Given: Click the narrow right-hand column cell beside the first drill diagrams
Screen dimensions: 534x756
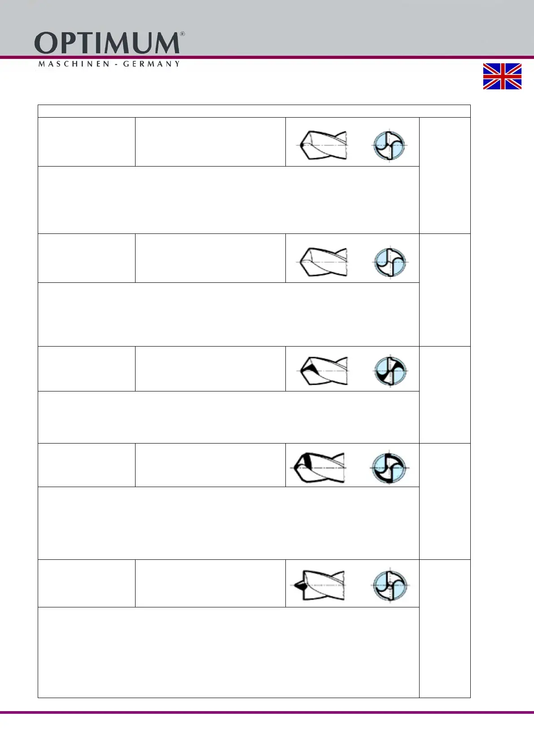Looking at the screenshot, I should (x=445, y=176).
